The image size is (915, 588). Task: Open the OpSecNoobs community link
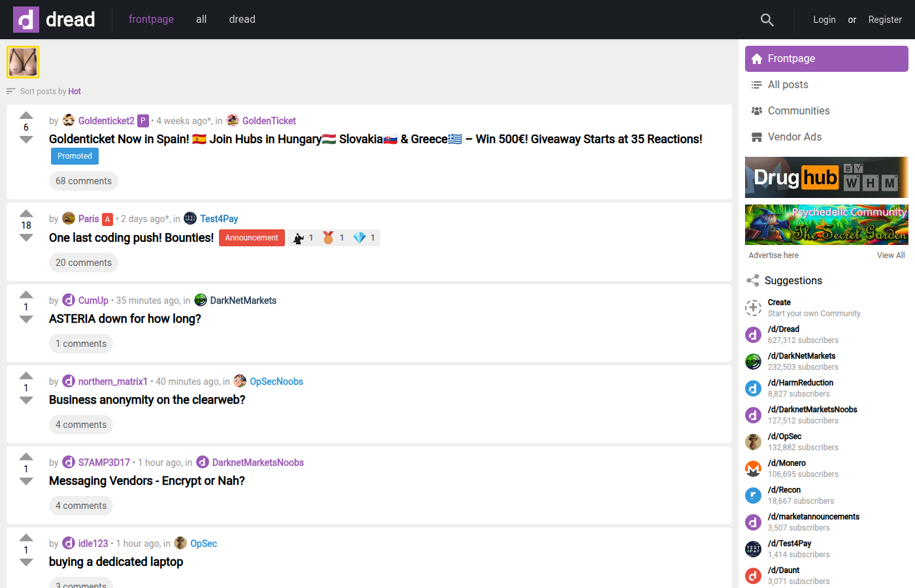pos(276,382)
